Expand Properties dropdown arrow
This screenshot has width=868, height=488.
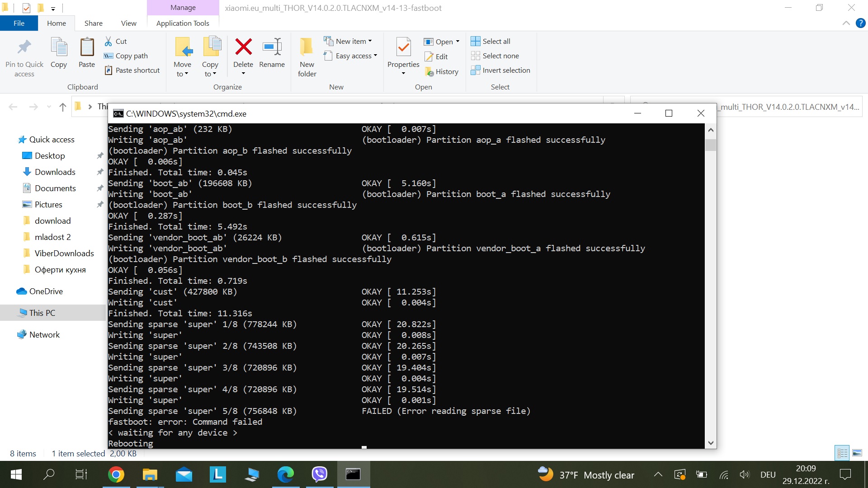403,74
